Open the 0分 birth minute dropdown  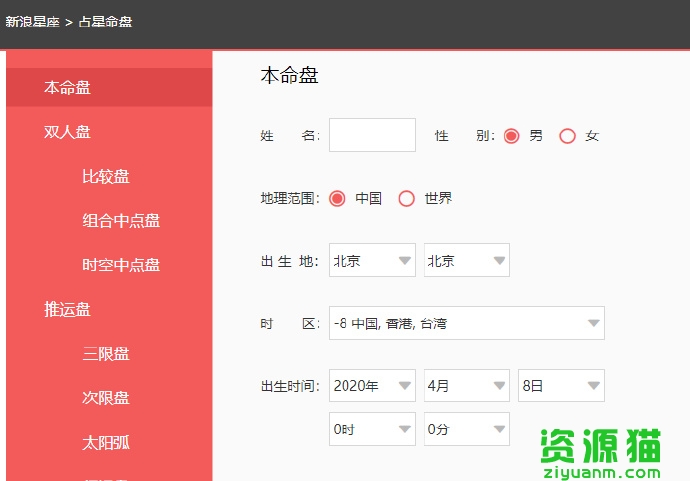tap(467, 429)
